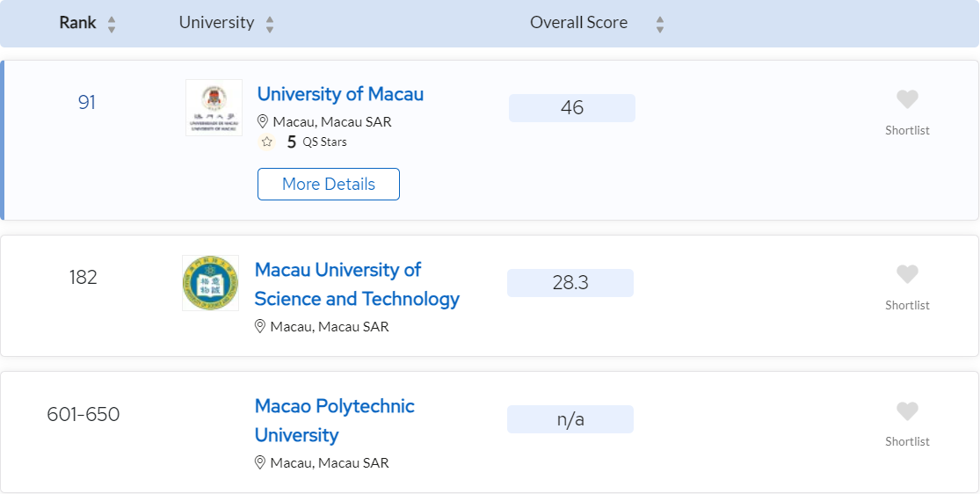Shortlist University of Macau via heart icon
The width and height of the screenshot is (980, 494).
907,98
